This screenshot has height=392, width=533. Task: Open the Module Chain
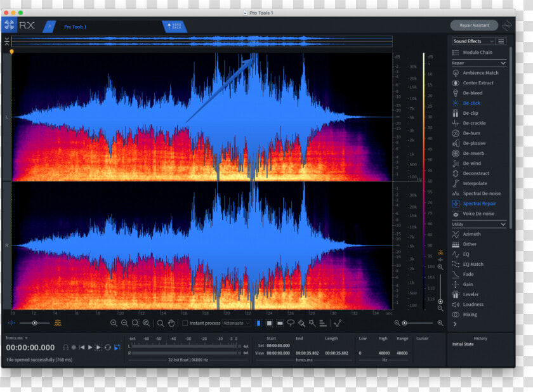click(473, 52)
